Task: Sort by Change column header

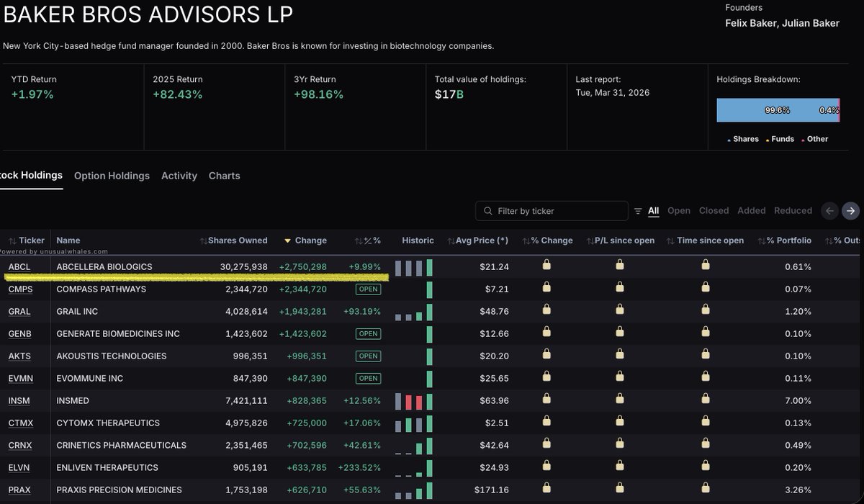Action: (305, 240)
